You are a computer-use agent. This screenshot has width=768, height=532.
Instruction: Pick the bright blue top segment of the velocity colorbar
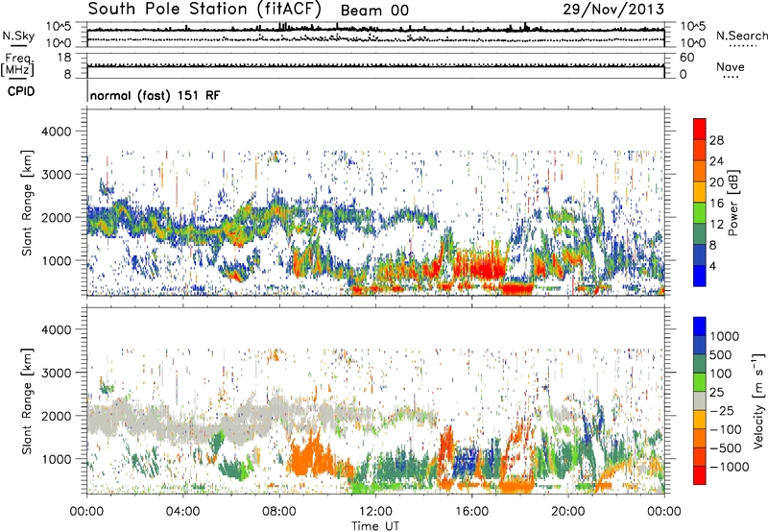700,326
